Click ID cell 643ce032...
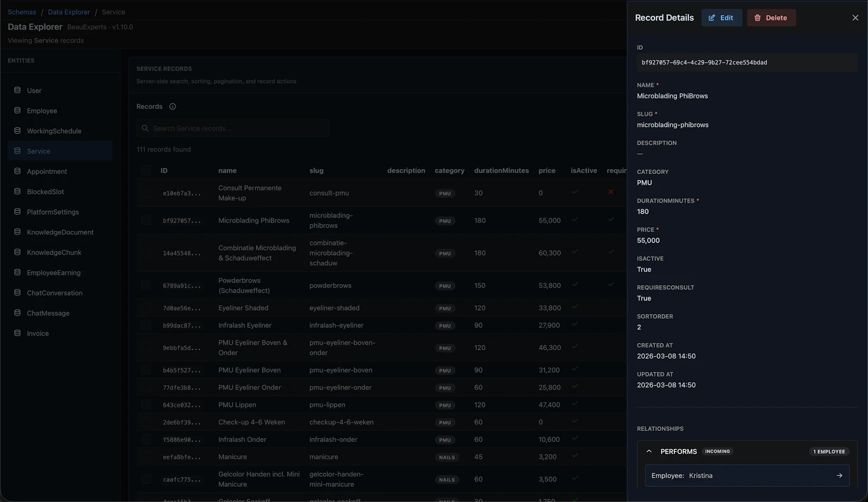The image size is (868, 502). 182,405
